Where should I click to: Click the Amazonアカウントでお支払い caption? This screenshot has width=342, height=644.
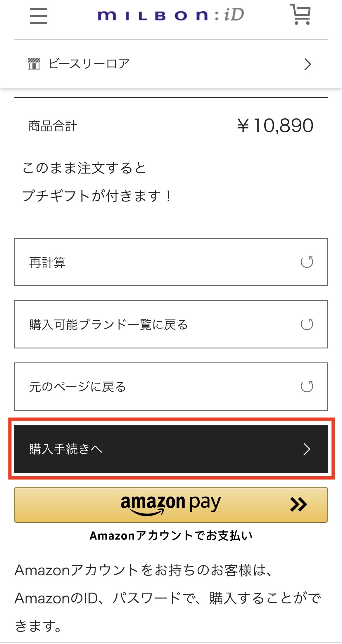tap(171, 536)
